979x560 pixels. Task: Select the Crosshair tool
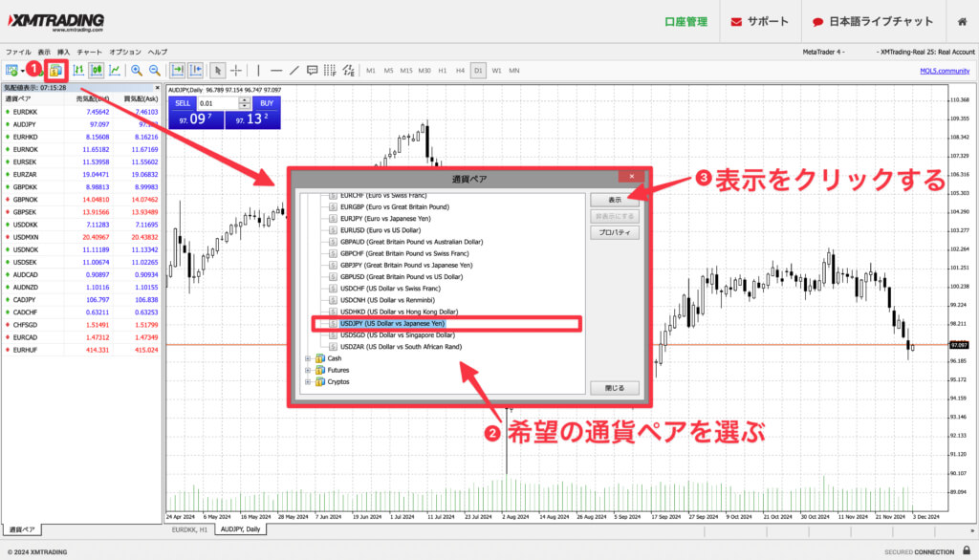pyautogui.click(x=235, y=70)
